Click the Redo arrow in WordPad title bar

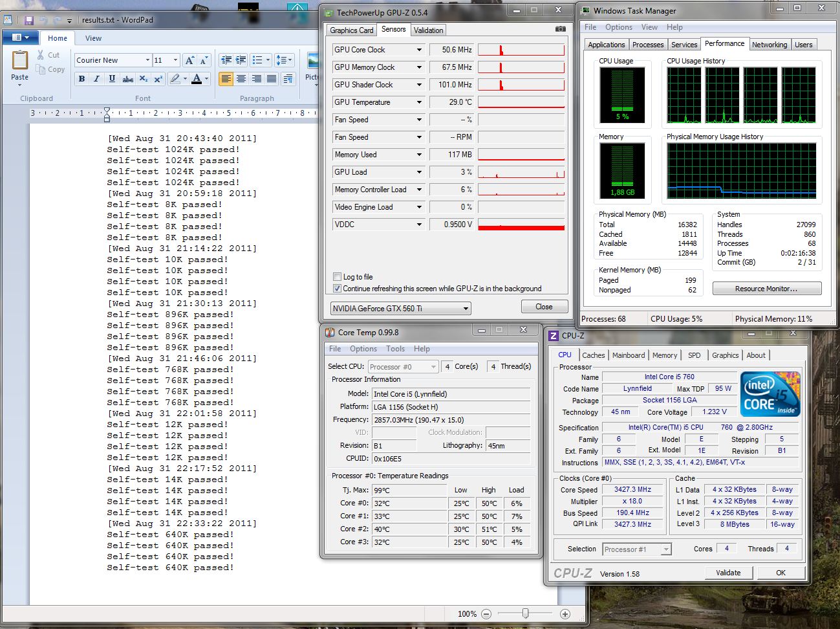click(x=58, y=21)
